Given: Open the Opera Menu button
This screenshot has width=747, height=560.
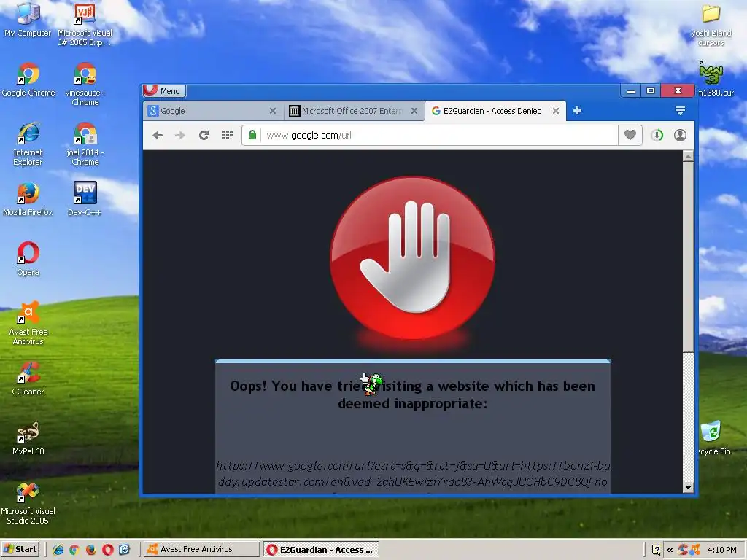Looking at the screenshot, I should point(164,90).
